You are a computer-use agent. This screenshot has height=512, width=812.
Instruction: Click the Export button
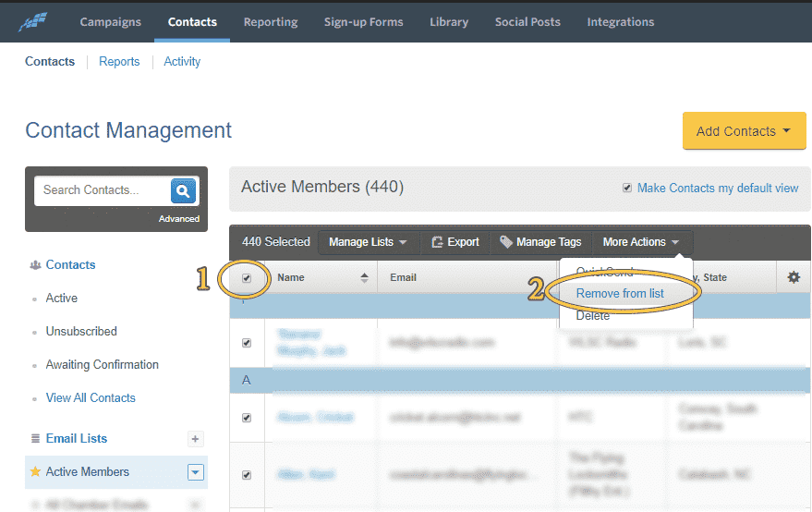[455, 242]
